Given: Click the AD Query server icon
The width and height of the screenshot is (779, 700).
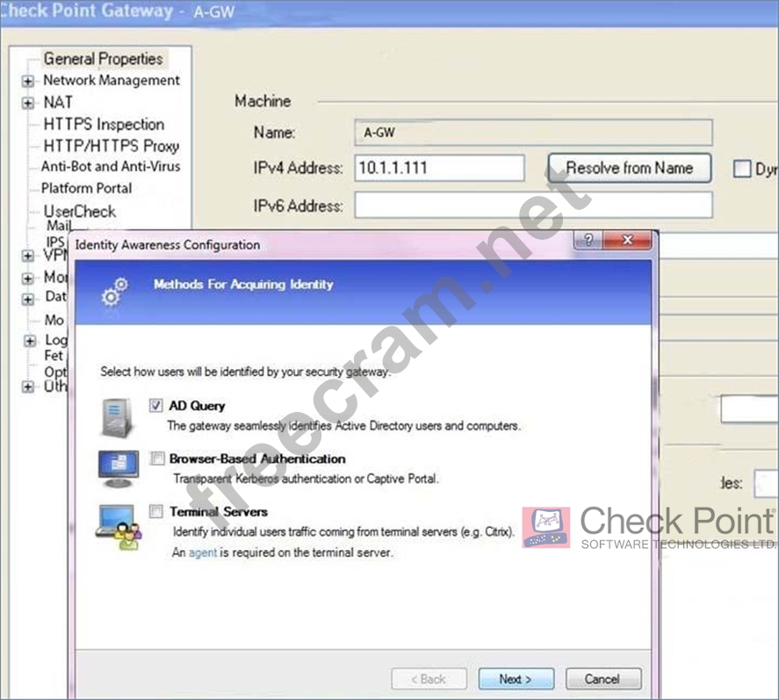Looking at the screenshot, I should [118, 418].
